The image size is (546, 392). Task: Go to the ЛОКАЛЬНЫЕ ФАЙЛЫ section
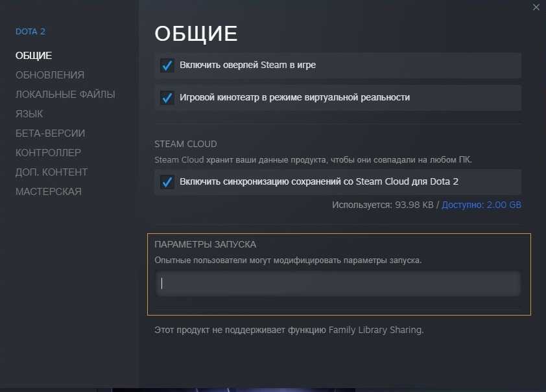65,95
